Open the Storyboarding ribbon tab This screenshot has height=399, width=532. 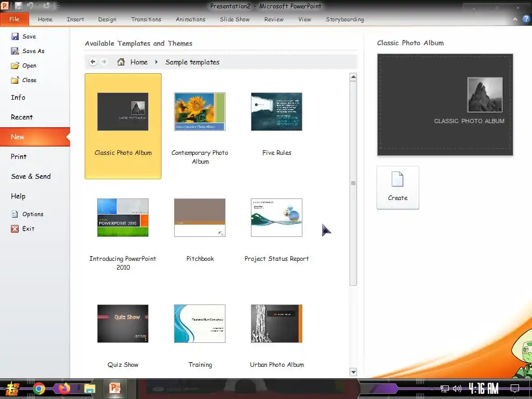coord(345,19)
